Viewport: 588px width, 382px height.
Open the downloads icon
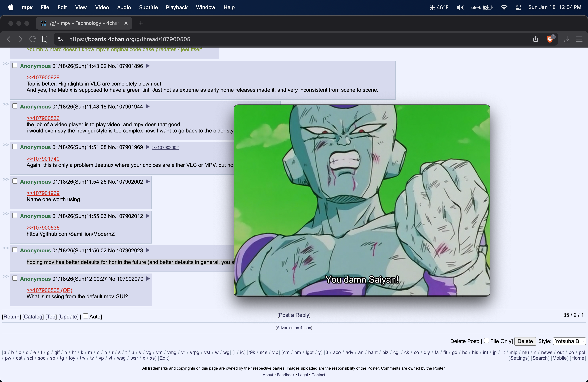coord(567,39)
